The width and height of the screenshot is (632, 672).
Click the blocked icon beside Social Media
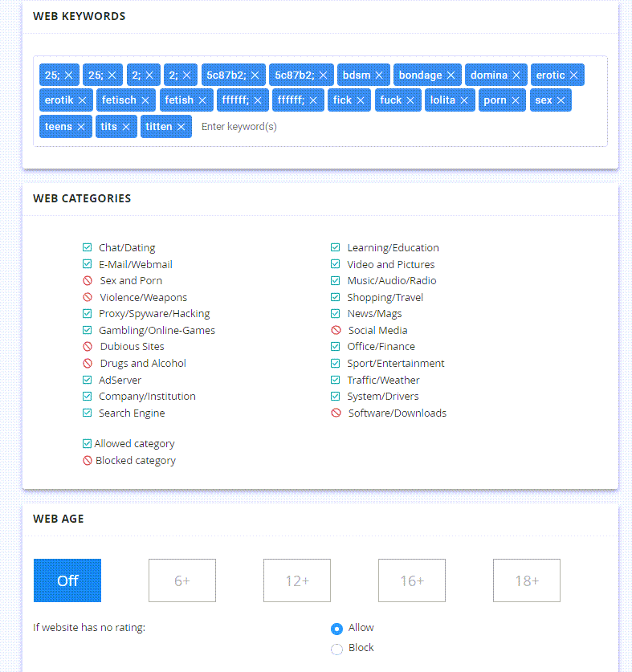336,331
